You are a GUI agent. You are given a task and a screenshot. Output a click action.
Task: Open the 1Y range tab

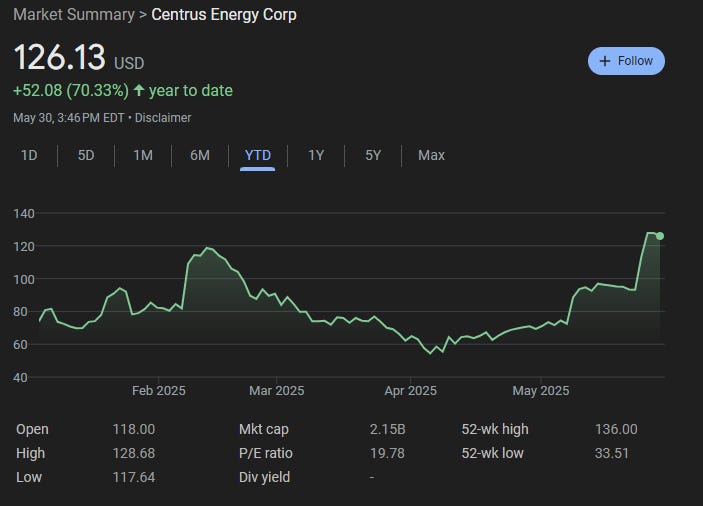tap(316, 156)
